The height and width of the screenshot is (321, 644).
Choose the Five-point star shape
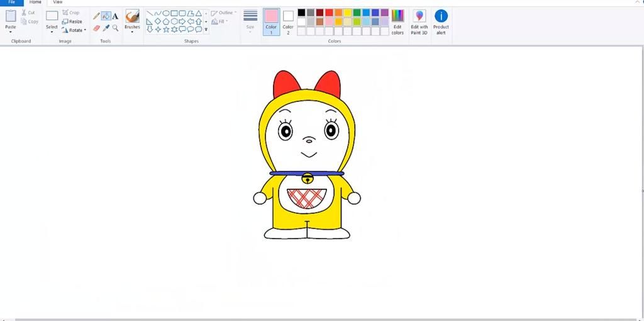(x=166, y=30)
